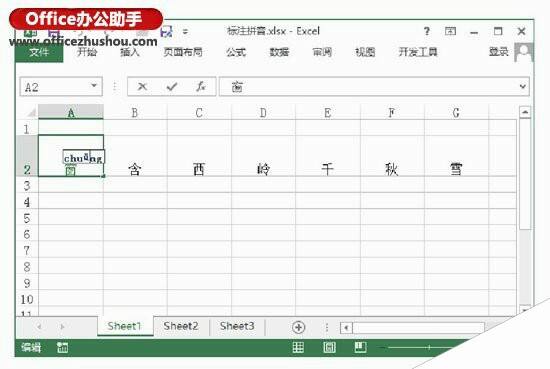Cancel the edit with the X formula bar button

142,86
